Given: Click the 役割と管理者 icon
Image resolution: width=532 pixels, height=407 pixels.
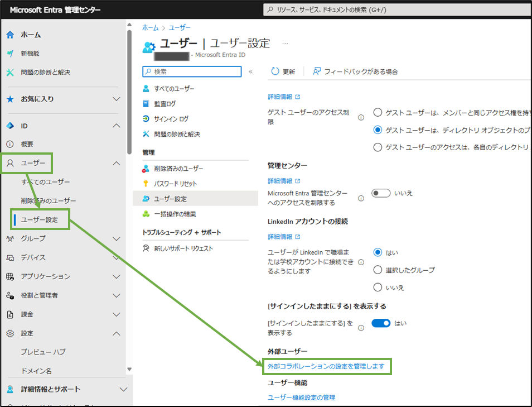Looking at the screenshot, I should coord(10,295).
